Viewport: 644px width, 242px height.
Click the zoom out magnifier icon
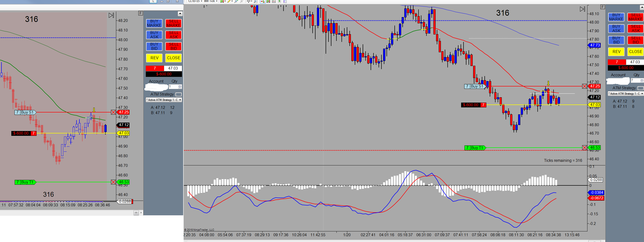(242, 1)
